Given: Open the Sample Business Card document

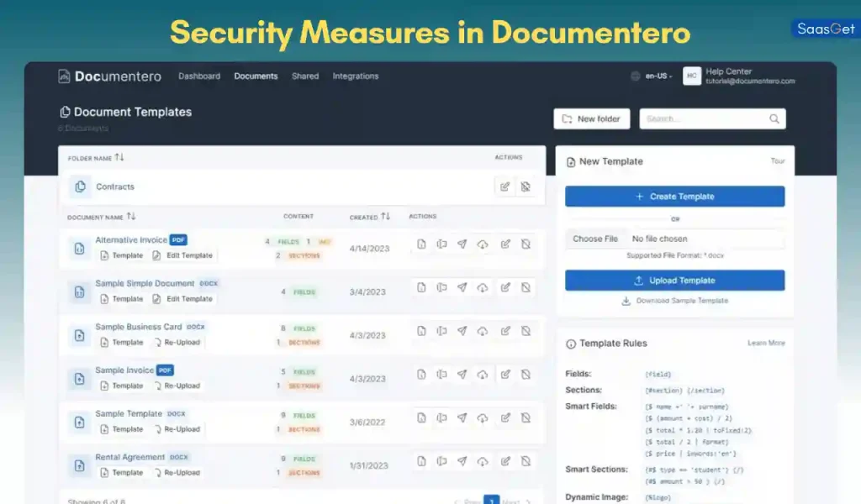Looking at the screenshot, I should click(139, 327).
